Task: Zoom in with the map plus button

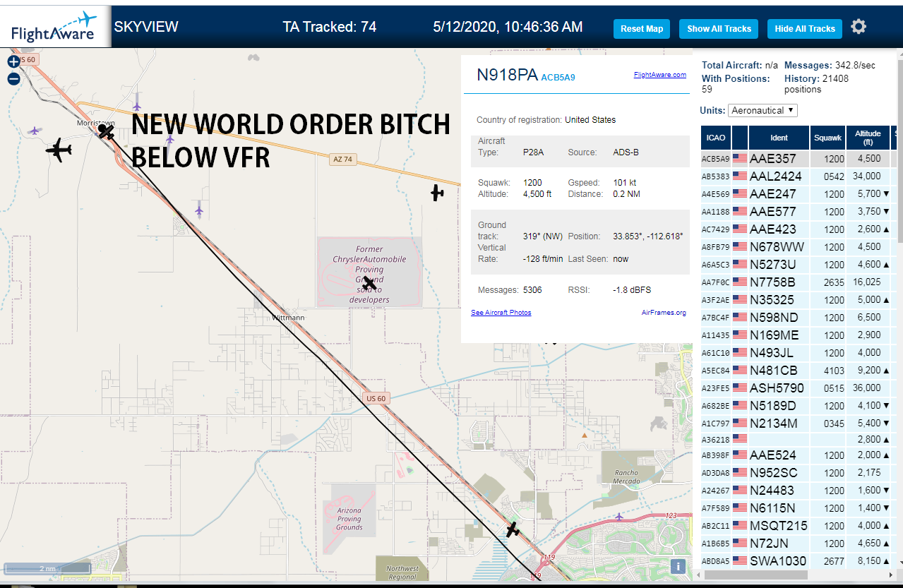Action: pyautogui.click(x=13, y=61)
